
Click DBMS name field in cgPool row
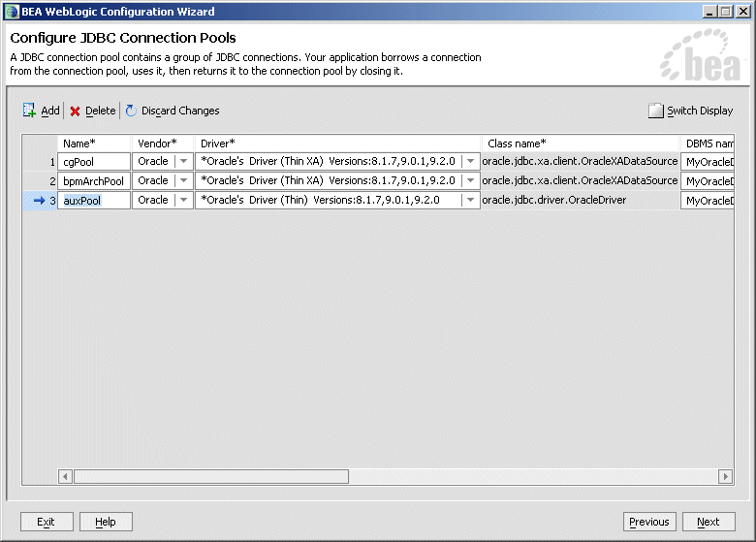[x=708, y=162]
